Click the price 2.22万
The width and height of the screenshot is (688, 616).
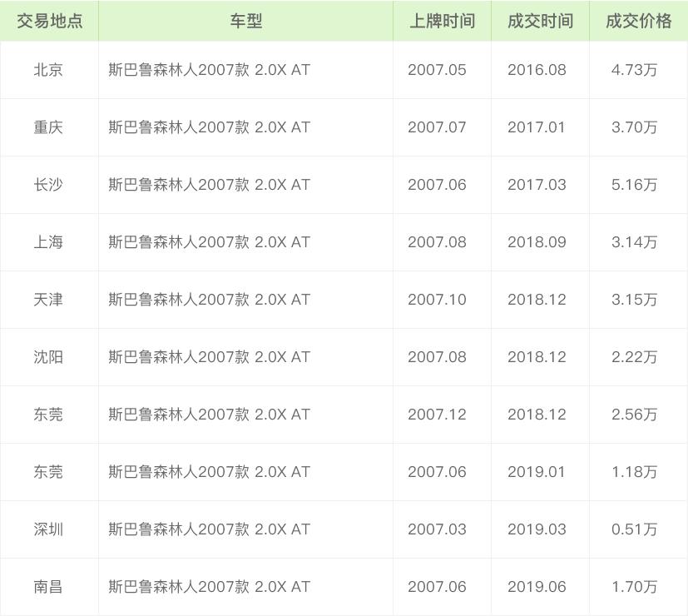click(x=635, y=357)
